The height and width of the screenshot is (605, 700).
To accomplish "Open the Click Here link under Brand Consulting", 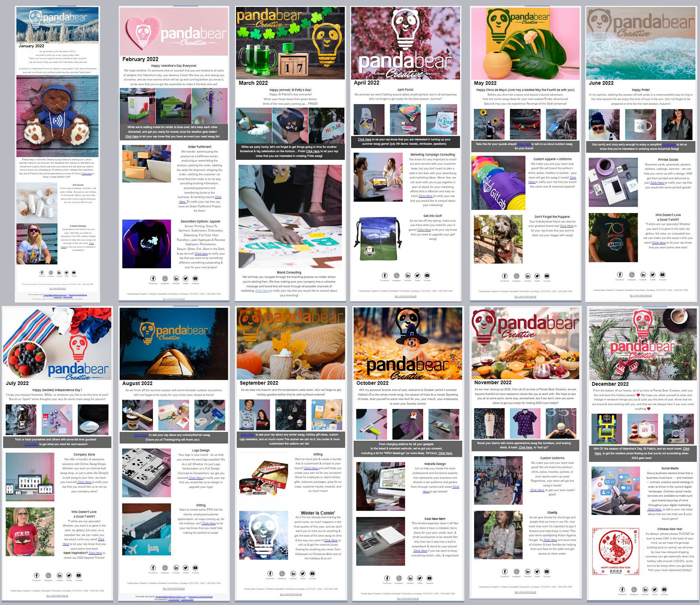I will pos(262,291).
